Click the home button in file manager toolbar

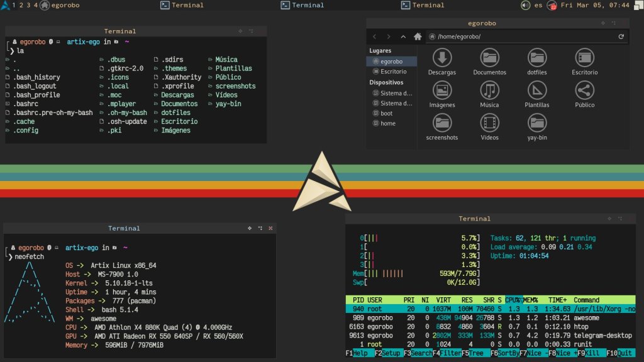click(418, 37)
